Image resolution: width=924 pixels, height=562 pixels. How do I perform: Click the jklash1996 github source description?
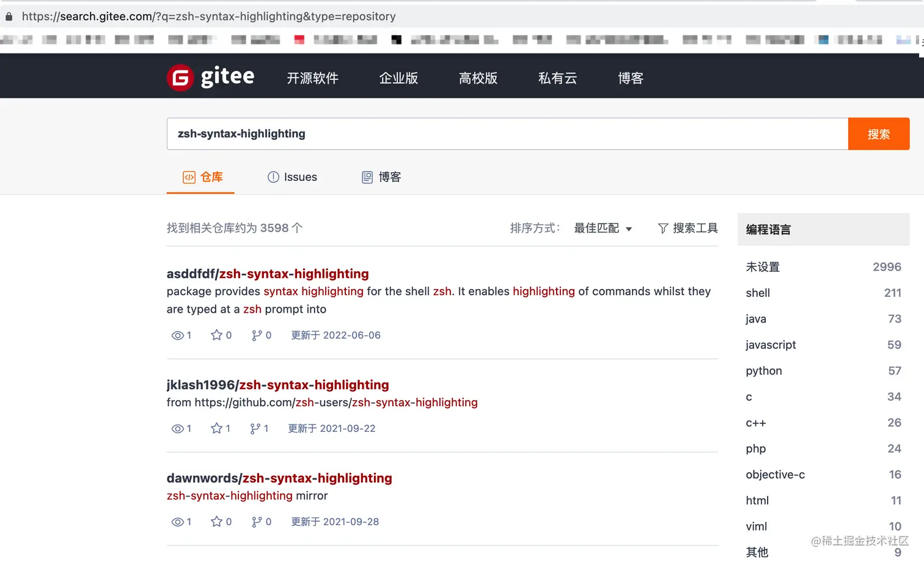322,403
